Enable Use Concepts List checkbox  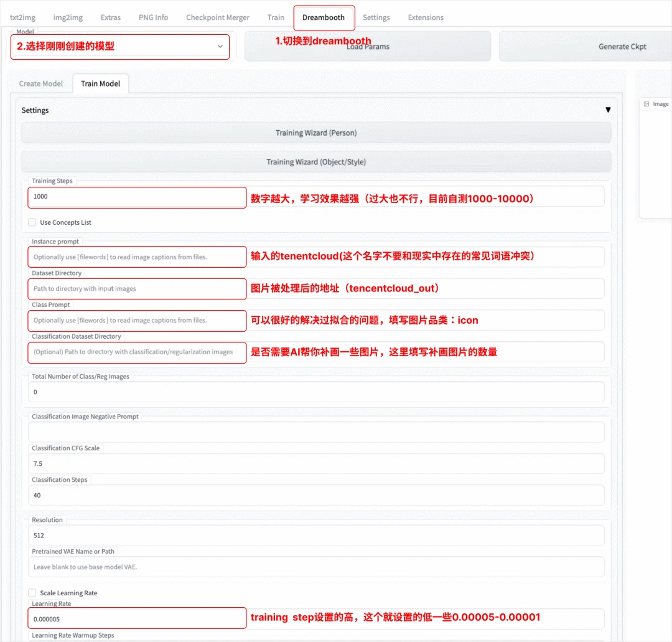[x=32, y=222]
